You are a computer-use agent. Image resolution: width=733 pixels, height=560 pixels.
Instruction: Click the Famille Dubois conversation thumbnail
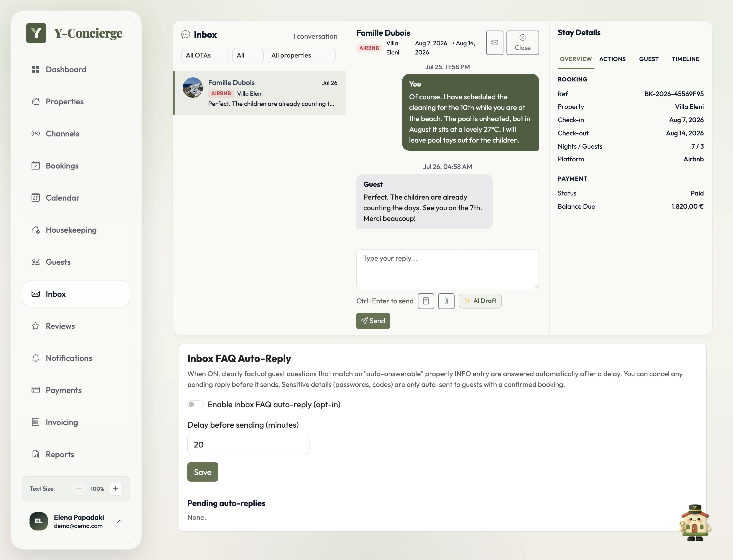[193, 88]
